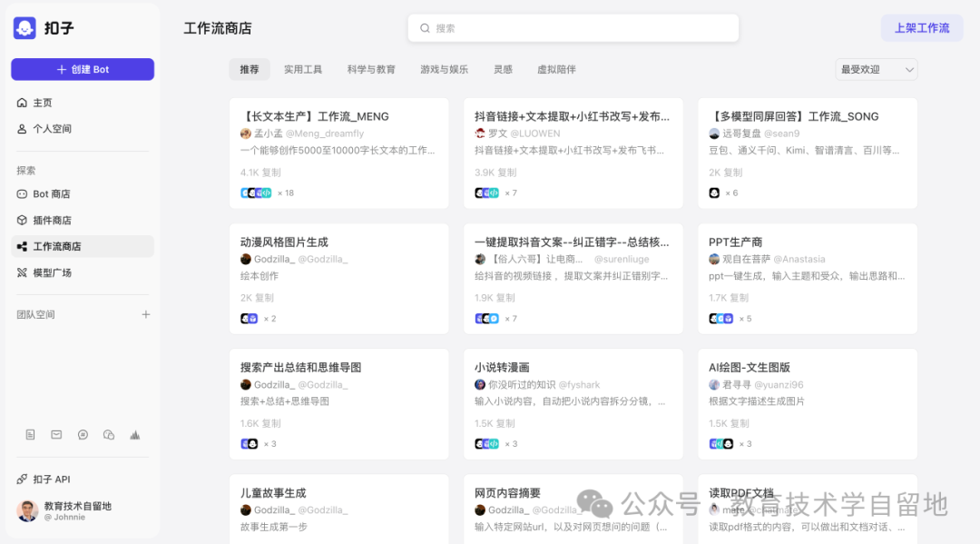Screen dimensions: 980x544
Task: Click the search input field at the top
Action: 573,28
